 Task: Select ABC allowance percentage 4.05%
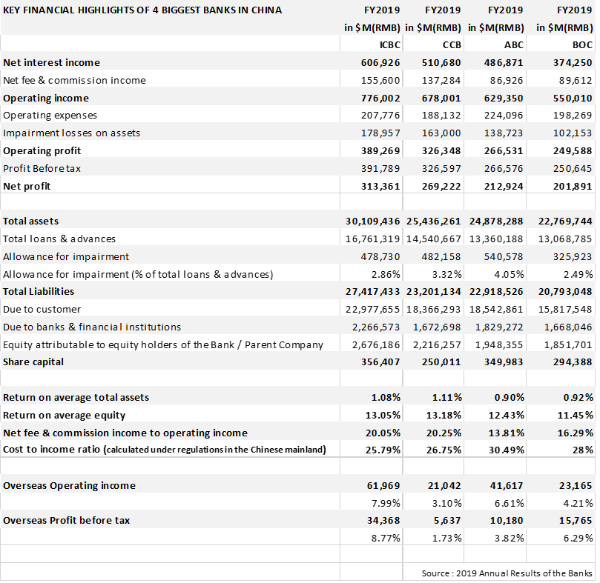tap(509, 274)
